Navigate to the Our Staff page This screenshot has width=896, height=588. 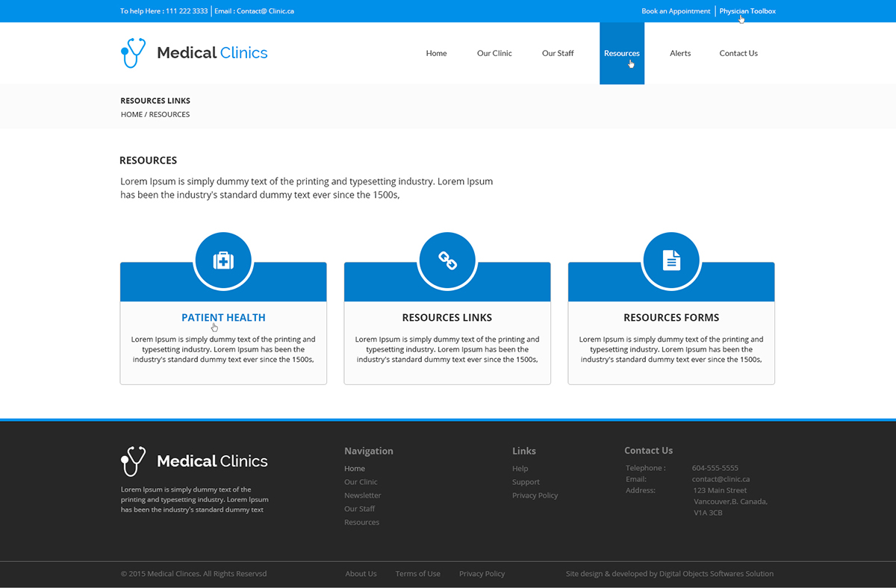[x=558, y=53]
